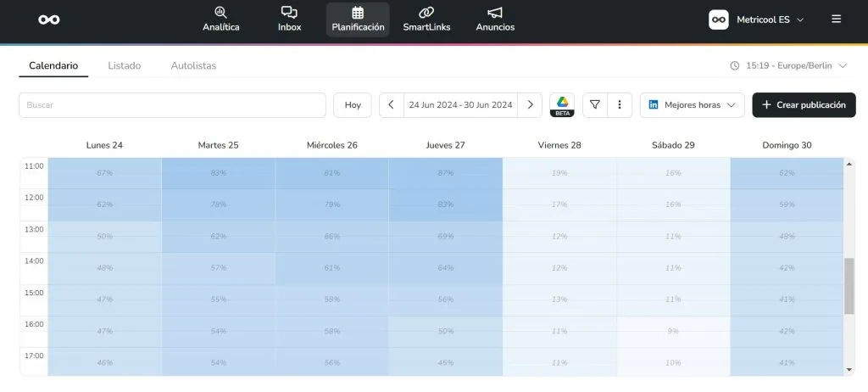Go to the previous week arrow

391,105
